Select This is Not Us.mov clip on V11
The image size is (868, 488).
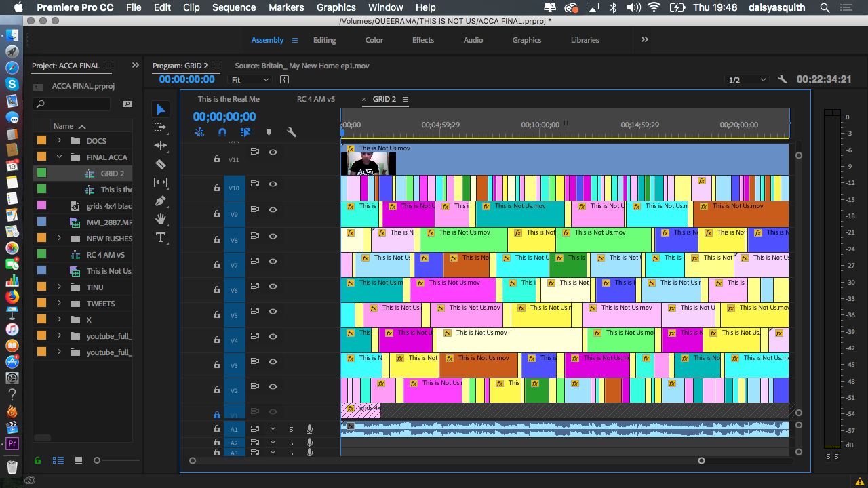[x=565, y=159]
